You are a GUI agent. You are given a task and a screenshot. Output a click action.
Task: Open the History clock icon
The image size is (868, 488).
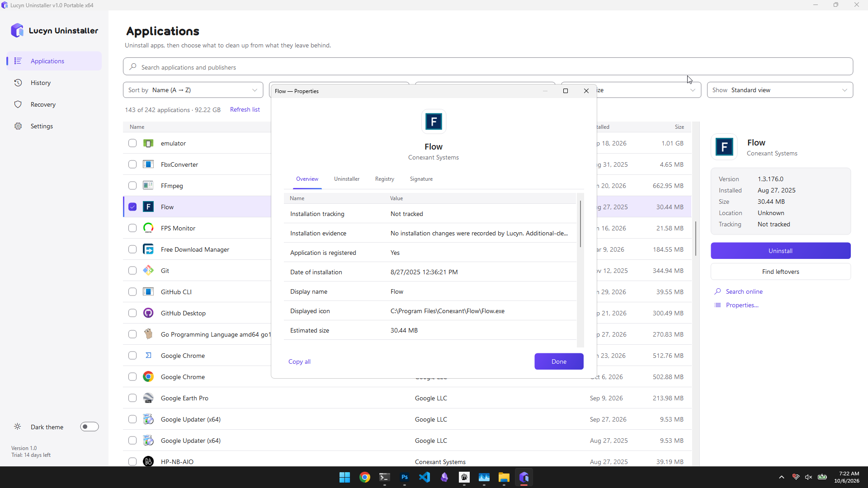click(18, 83)
